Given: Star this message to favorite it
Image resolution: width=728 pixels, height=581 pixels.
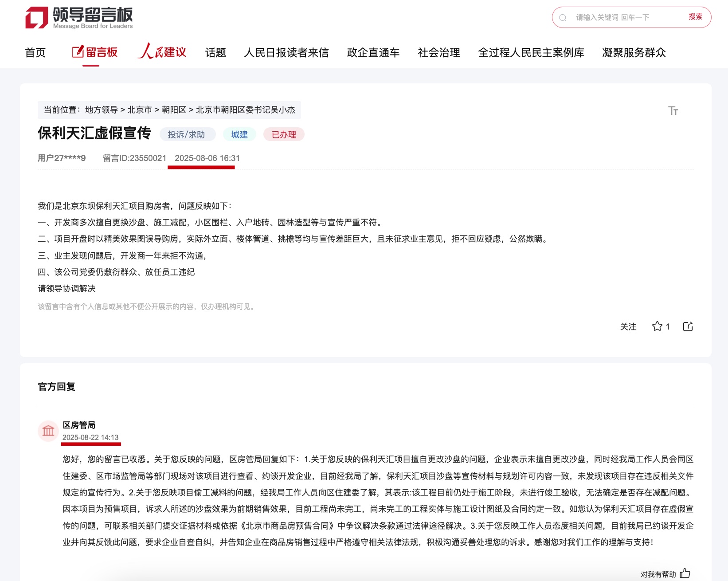Looking at the screenshot, I should [x=657, y=326].
